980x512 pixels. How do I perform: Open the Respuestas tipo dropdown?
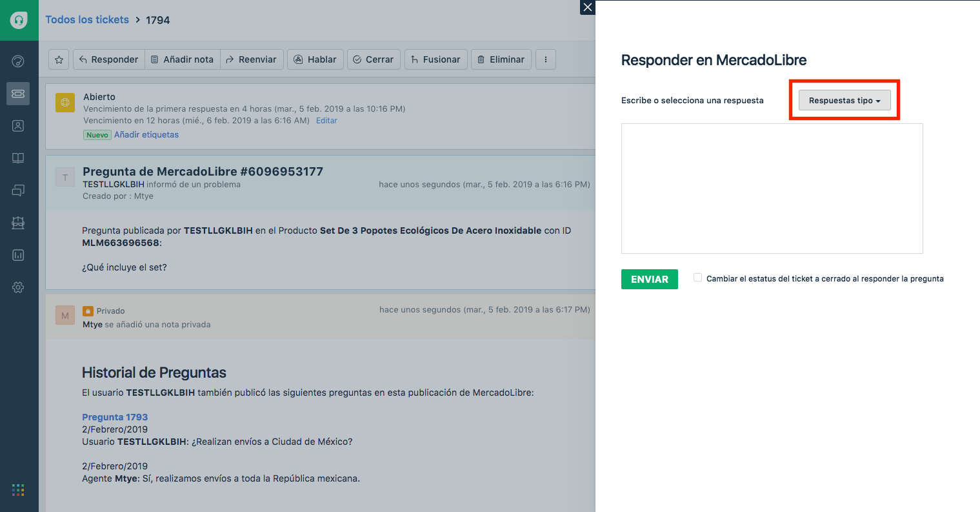(845, 100)
